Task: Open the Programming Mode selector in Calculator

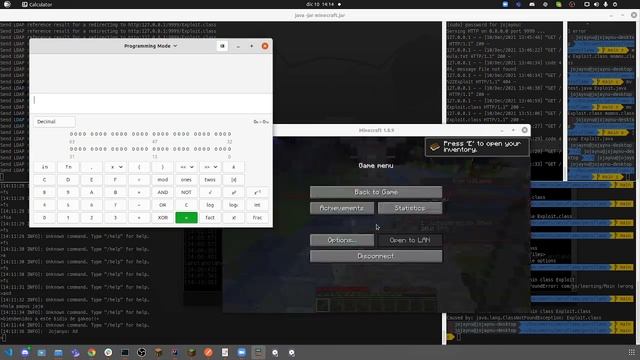Action: 150,46
